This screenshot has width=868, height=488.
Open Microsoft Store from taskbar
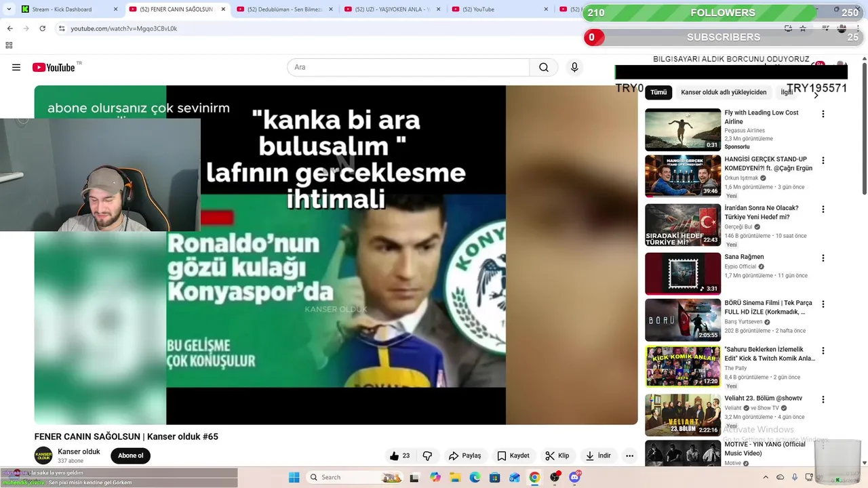(494, 477)
